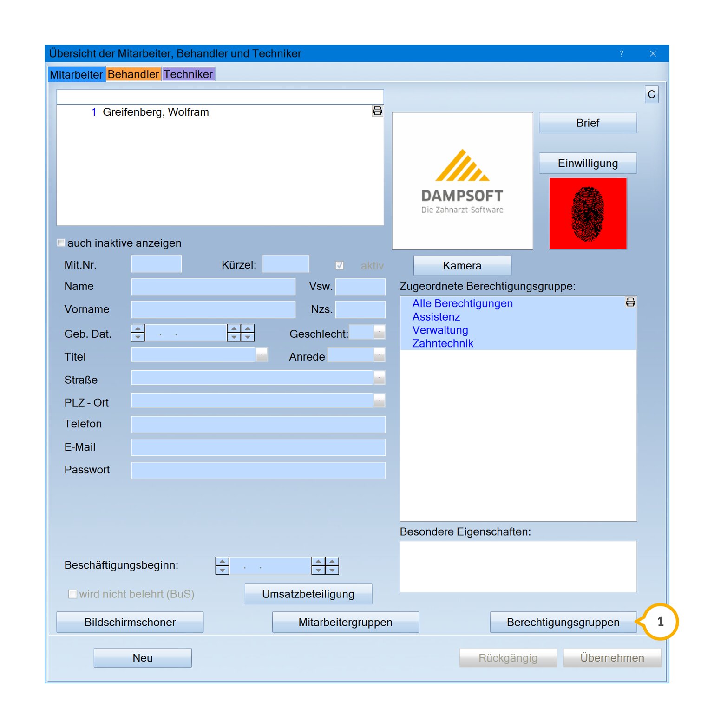Print the Berechtigungsgruppe list via printer icon

(630, 302)
